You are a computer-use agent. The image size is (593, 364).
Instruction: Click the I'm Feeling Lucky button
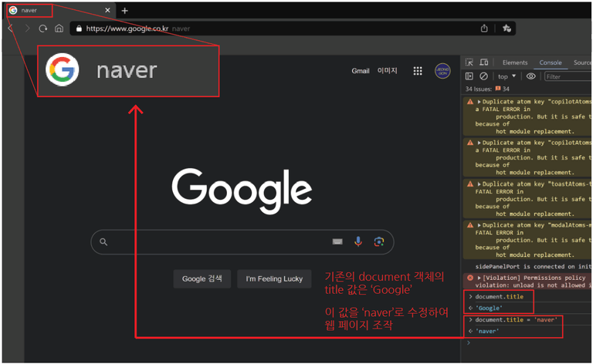coord(274,279)
